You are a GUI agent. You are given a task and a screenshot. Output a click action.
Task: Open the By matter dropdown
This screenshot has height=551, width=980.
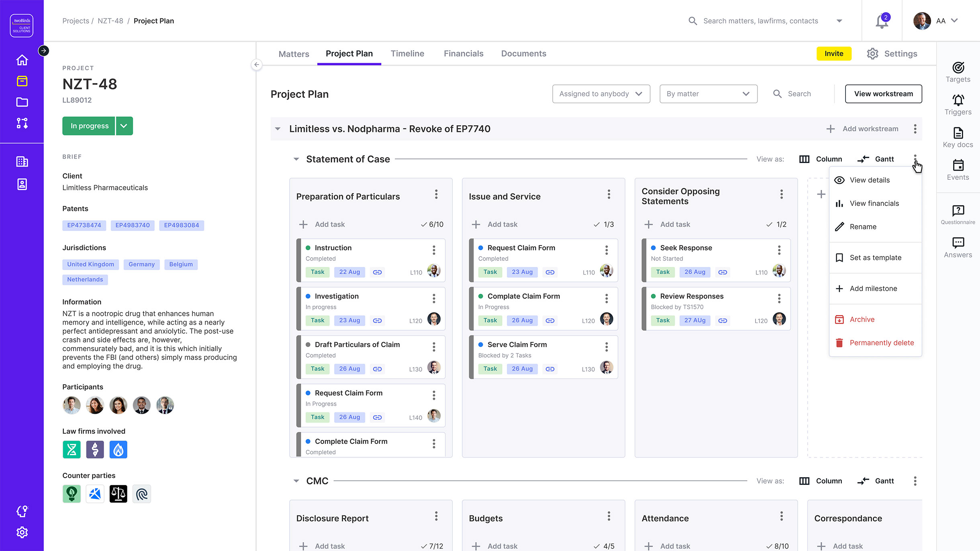tap(708, 94)
